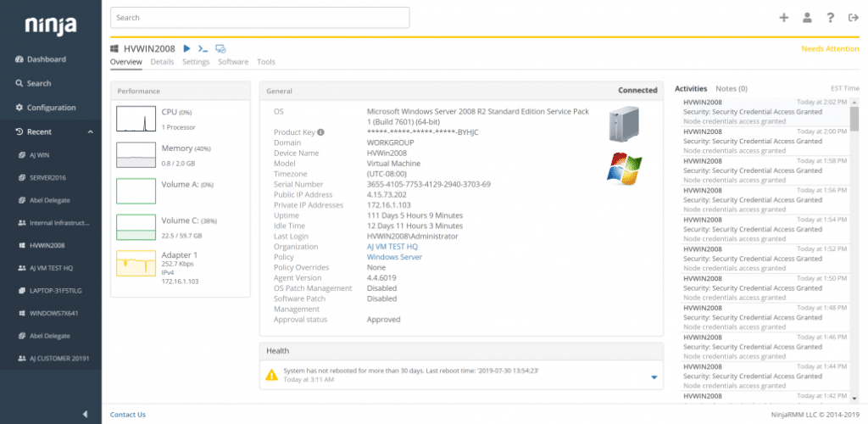This screenshot has height=424, width=868.
Task: Switch to the Details tab
Action: pyautogui.click(x=162, y=62)
